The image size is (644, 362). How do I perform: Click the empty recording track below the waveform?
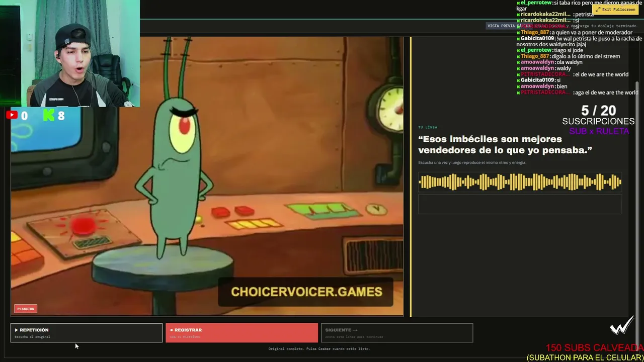click(520, 205)
